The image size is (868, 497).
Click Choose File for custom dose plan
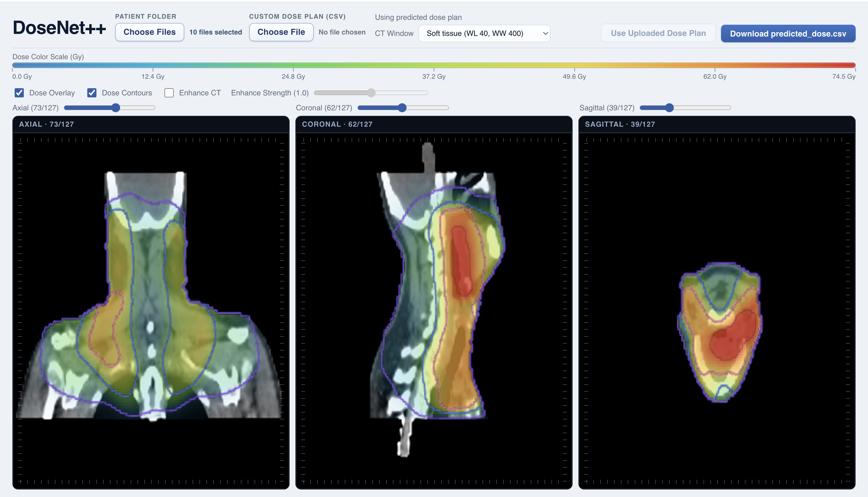tap(281, 32)
